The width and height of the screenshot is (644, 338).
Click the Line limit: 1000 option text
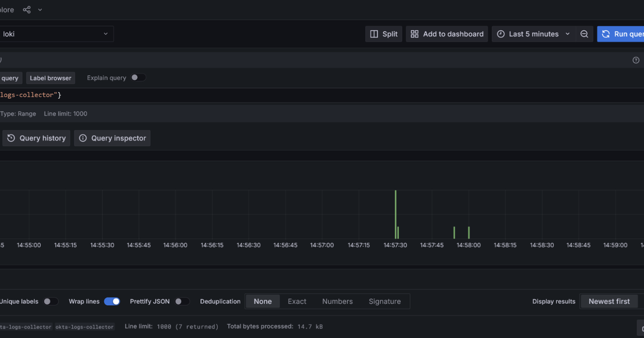[65, 114]
